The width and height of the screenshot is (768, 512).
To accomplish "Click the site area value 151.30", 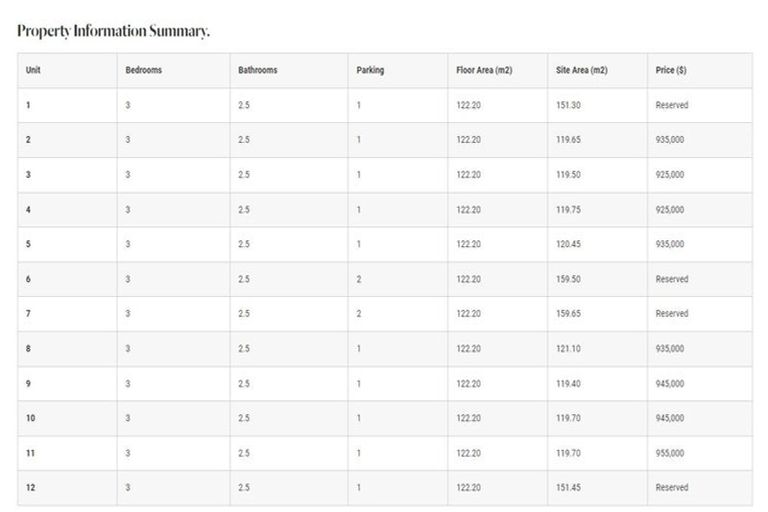I will pos(569,105).
